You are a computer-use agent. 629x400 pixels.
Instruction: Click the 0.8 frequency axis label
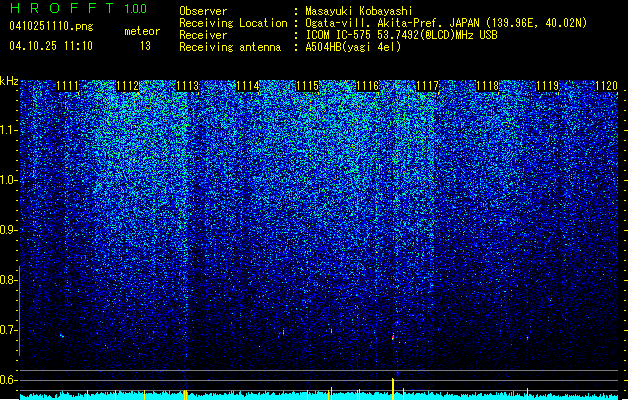click(x=8, y=280)
